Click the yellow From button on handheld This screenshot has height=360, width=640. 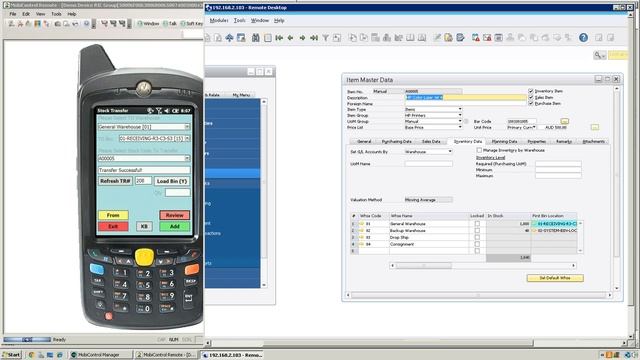pos(113,215)
